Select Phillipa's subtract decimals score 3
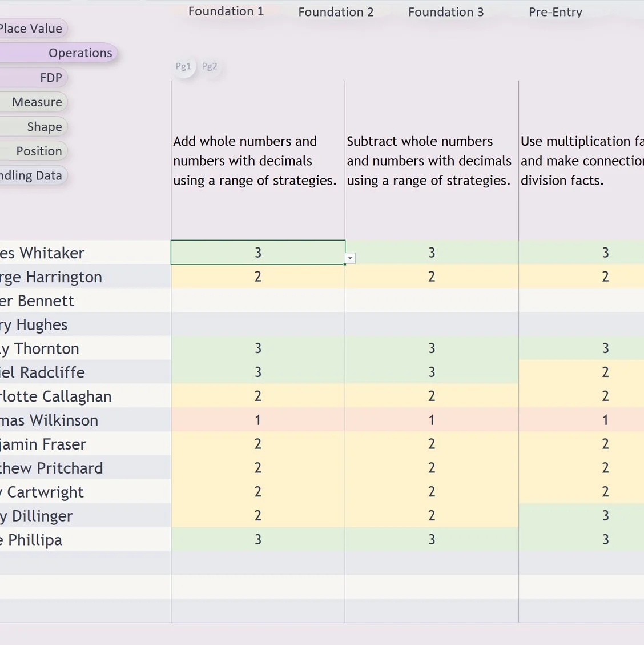The width and height of the screenshot is (644, 645). (432, 539)
